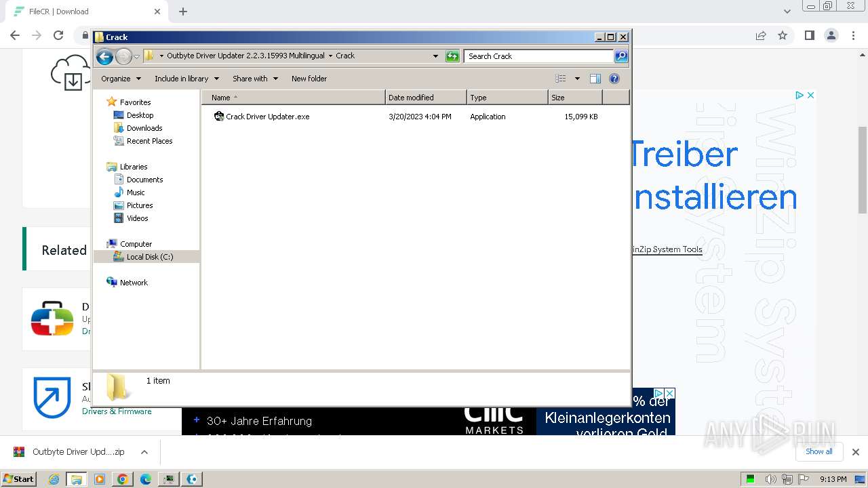The image size is (868, 488).
Task: Open Microsoft Edge from taskbar
Action: (x=146, y=479)
